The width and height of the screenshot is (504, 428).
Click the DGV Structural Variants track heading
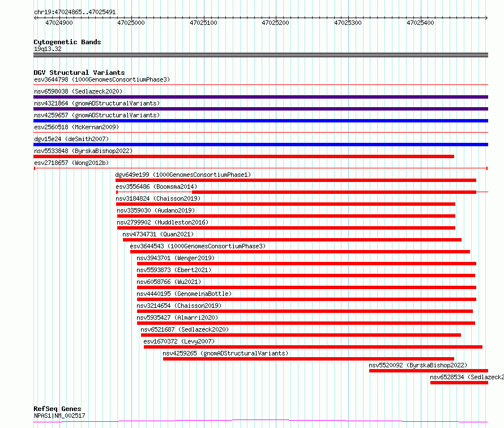pyautogui.click(x=79, y=73)
